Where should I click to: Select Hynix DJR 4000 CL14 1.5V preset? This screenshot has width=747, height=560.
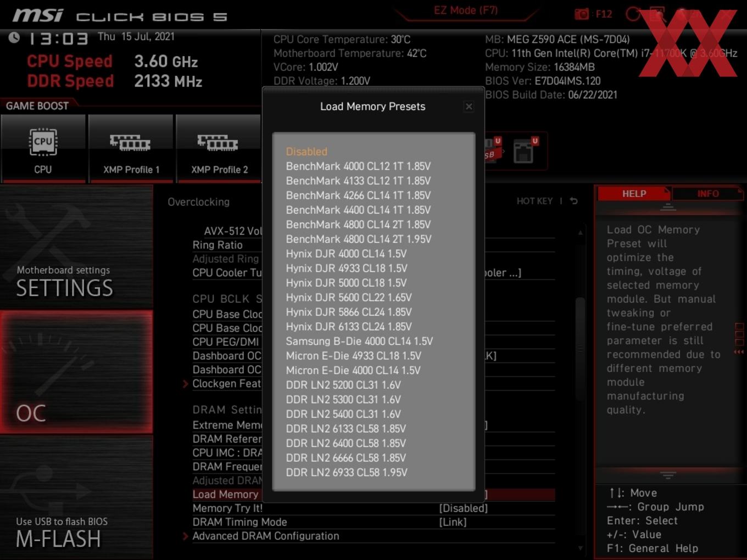click(x=346, y=254)
